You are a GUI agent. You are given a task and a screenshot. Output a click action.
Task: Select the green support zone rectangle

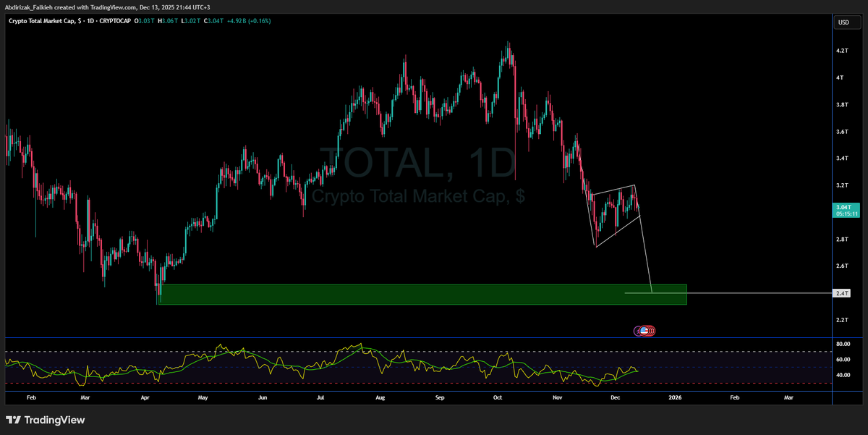[422, 295]
